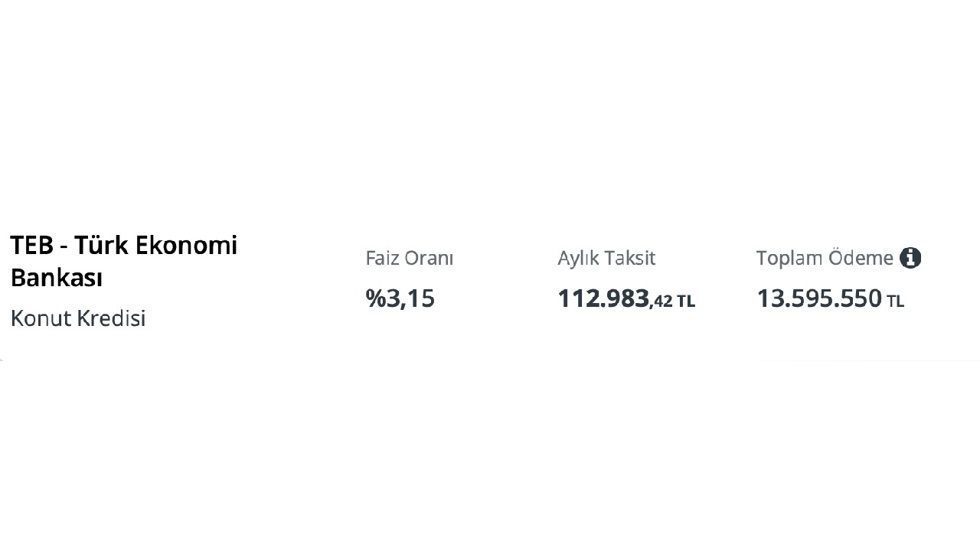This screenshot has height=551, width=980.
Task: Select the 112.983 monthly installment amount
Action: 603,298
